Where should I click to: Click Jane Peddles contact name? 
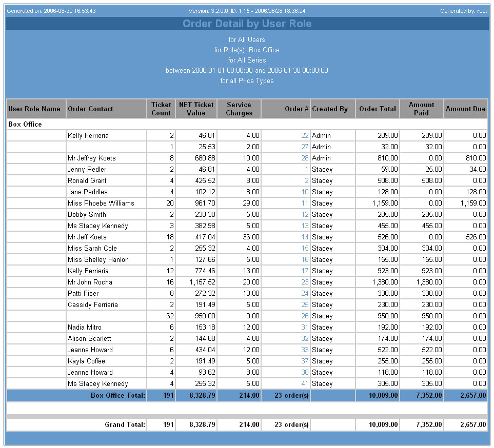click(x=88, y=192)
